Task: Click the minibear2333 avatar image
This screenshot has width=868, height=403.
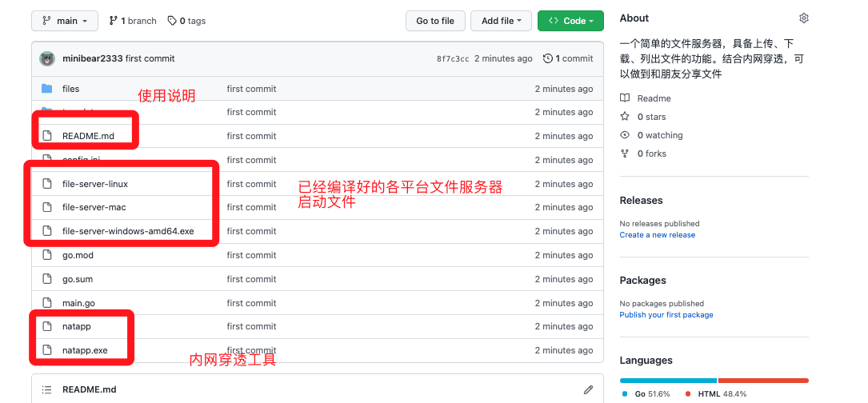Action: click(48, 58)
